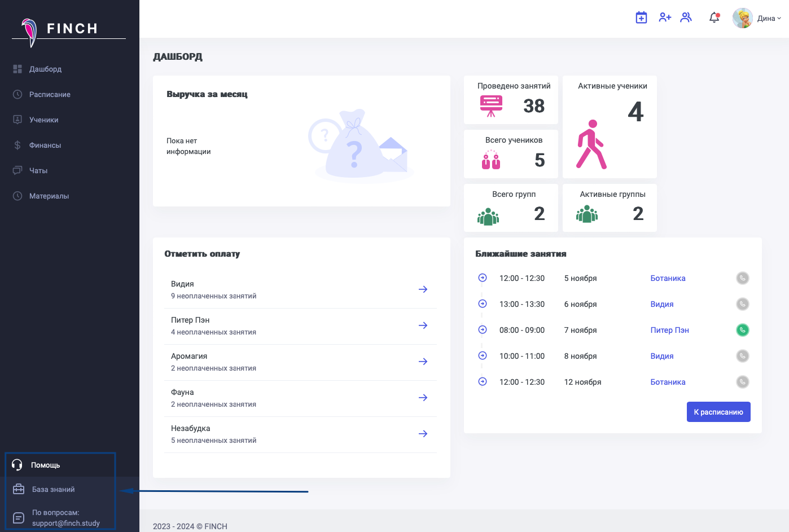Open the groups icon in top bar
The width and height of the screenshot is (789, 532).
coord(686,17)
